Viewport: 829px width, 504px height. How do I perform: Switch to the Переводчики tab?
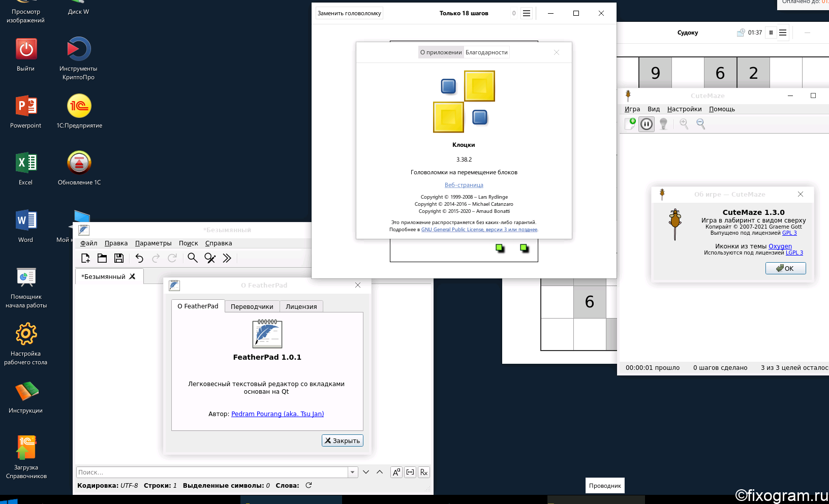tap(252, 306)
